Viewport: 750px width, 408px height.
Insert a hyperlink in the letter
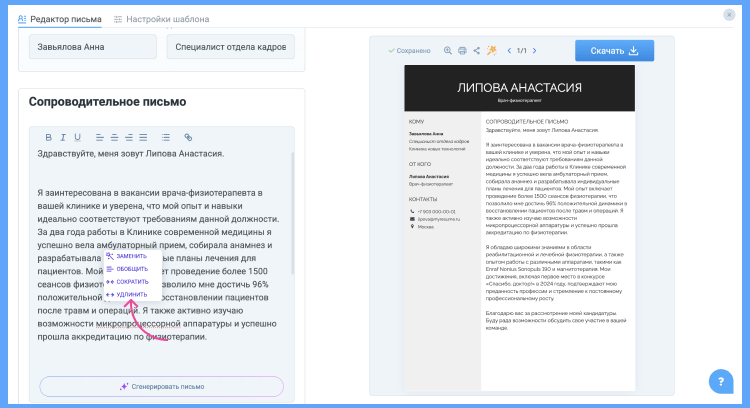(187, 137)
